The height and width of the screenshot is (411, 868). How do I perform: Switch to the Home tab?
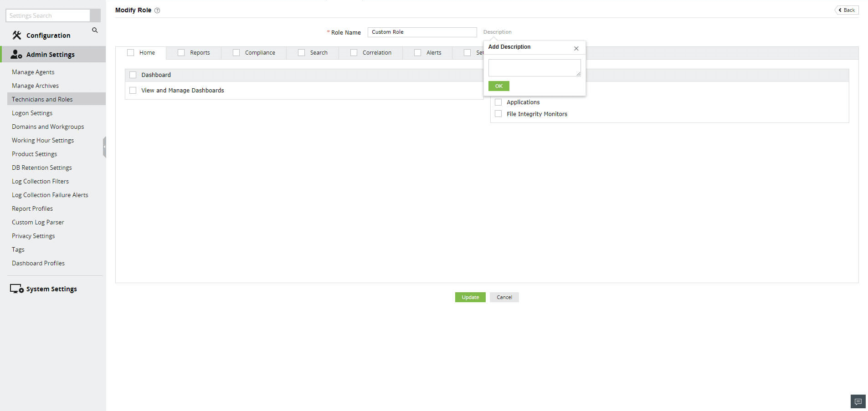[x=147, y=53]
